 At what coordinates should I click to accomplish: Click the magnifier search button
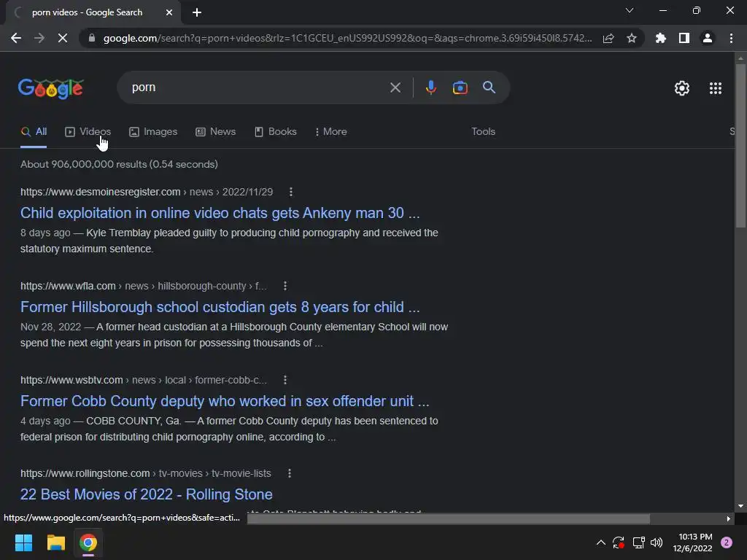click(x=489, y=87)
